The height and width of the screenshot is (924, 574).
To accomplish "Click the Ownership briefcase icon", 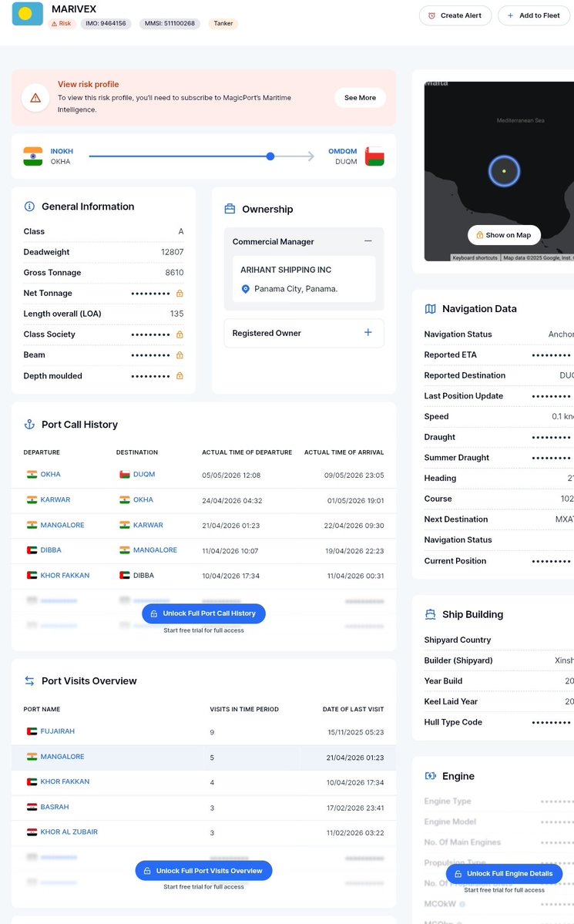I will (x=230, y=209).
